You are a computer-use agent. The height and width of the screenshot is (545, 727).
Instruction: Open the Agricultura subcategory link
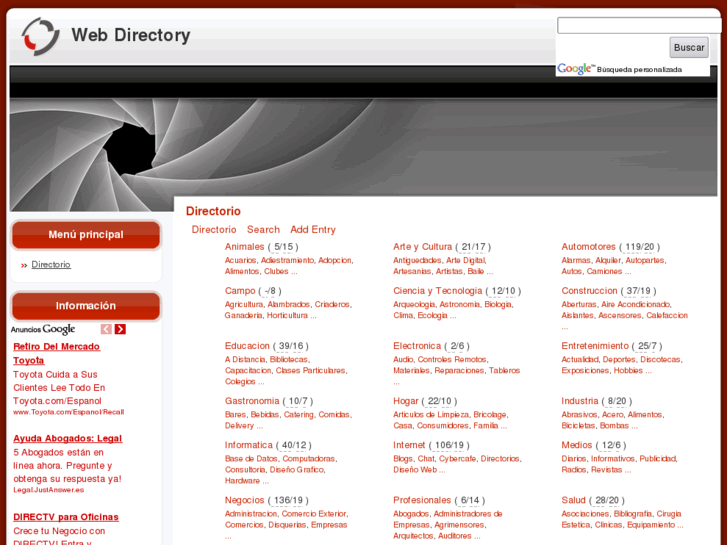[x=244, y=304]
